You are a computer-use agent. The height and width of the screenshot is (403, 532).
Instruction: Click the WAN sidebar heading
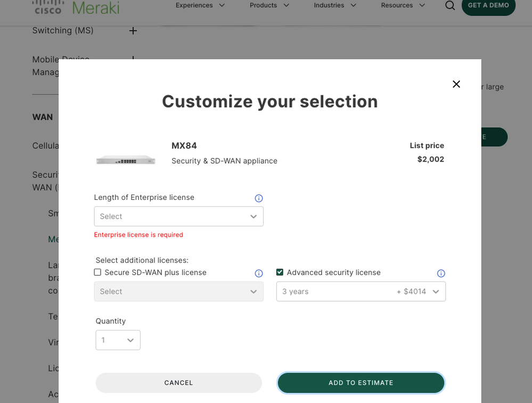[43, 117]
